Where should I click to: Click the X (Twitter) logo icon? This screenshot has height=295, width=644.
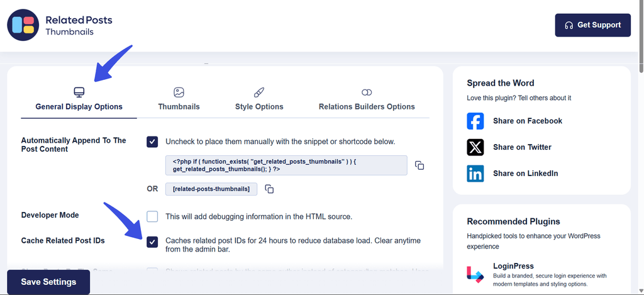(x=475, y=147)
